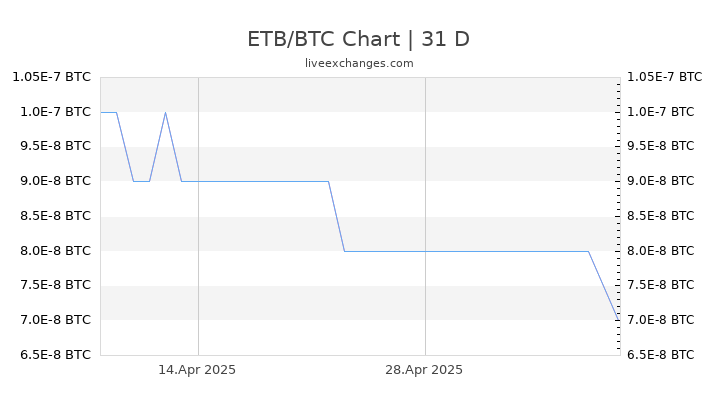Click the right 1.05E-7 BTC axis label

click(x=664, y=77)
